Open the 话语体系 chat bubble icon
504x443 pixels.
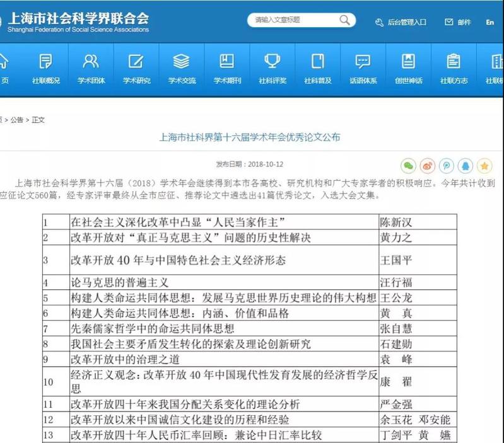coord(363,62)
